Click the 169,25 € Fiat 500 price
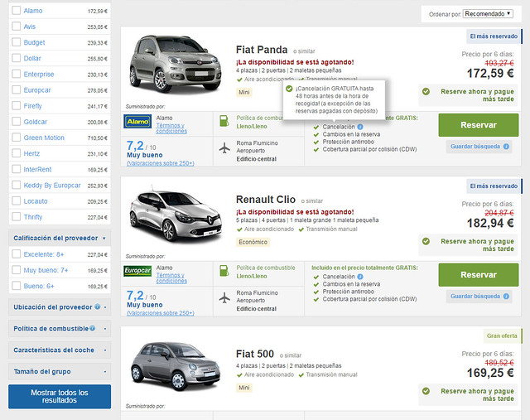 pos(490,373)
